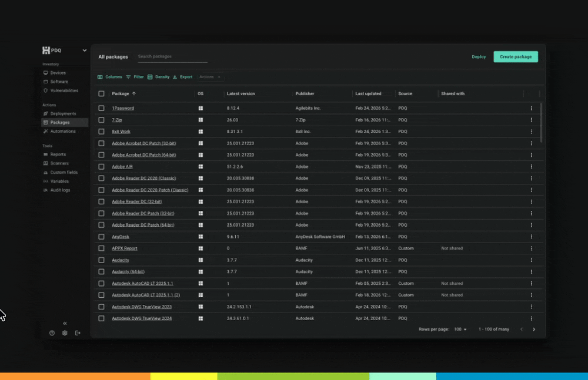This screenshot has width=588, height=380.
Task: Open the Columns picker in the toolbar
Action: coord(109,76)
